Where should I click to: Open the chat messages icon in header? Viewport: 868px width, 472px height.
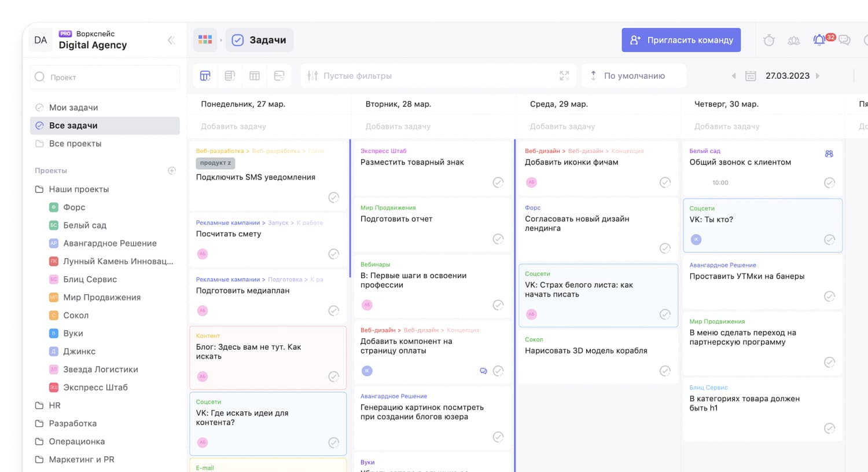click(844, 40)
